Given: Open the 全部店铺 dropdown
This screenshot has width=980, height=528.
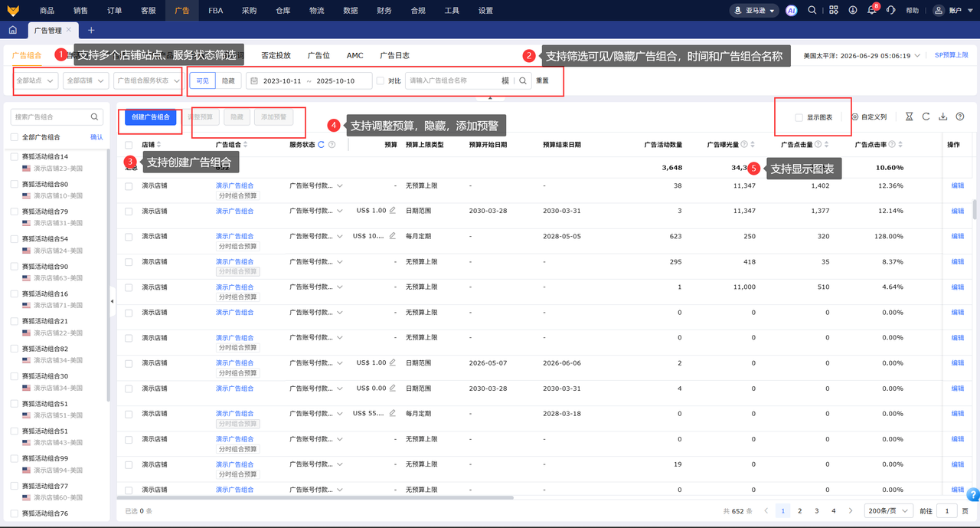Looking at the screenshot, I should click(x=85, y=80).
